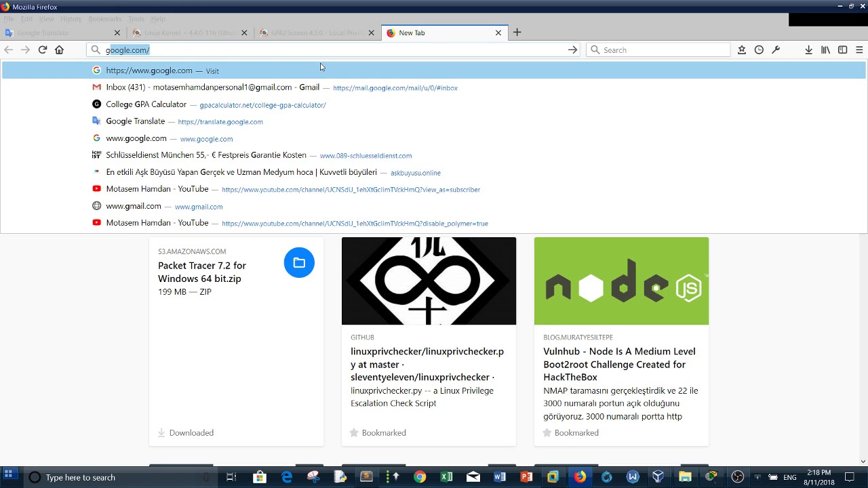868x488 pixels.
Task: Select the Schlüsseldienst München suggestion
Action: pos(434,155)
